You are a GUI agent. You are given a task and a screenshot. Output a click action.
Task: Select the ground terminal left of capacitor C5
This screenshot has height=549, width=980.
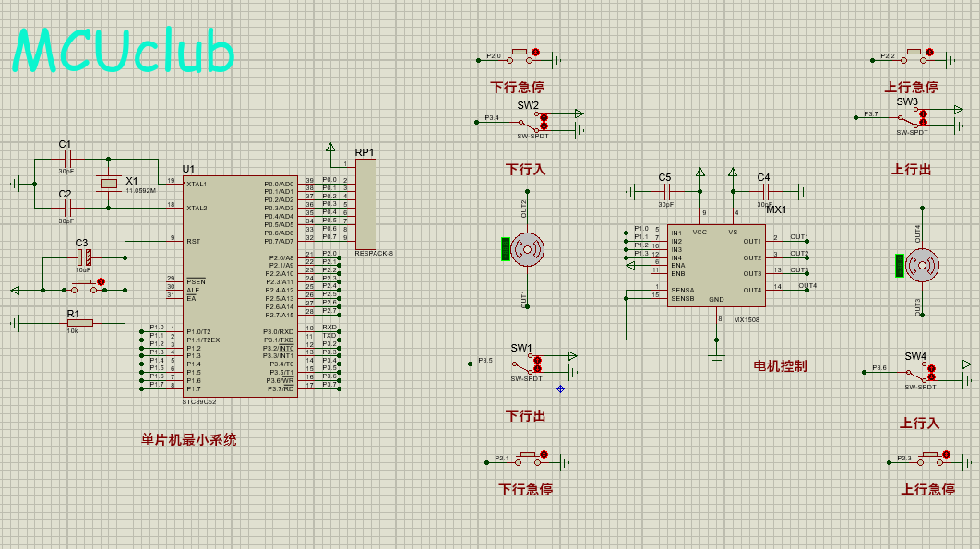pyautogui.click(x=632, y=191)
